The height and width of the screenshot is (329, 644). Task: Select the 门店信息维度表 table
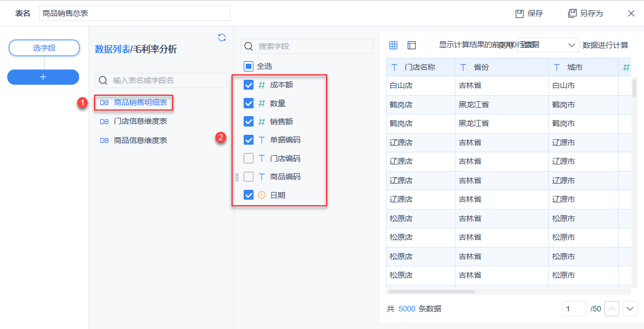click(x=140, y=122)
